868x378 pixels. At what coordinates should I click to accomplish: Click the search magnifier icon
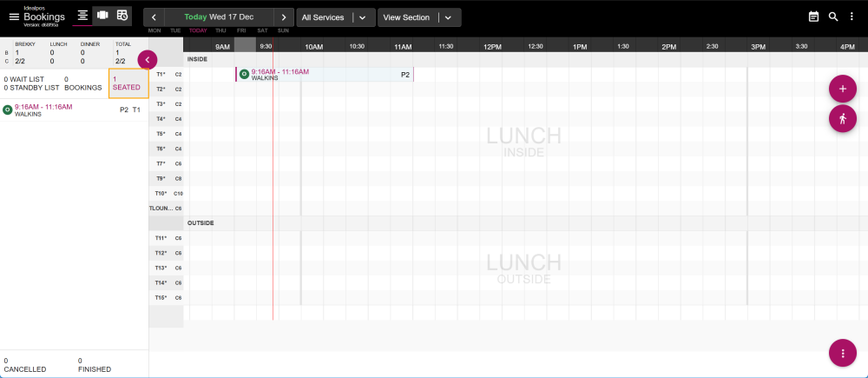[833, 17]
